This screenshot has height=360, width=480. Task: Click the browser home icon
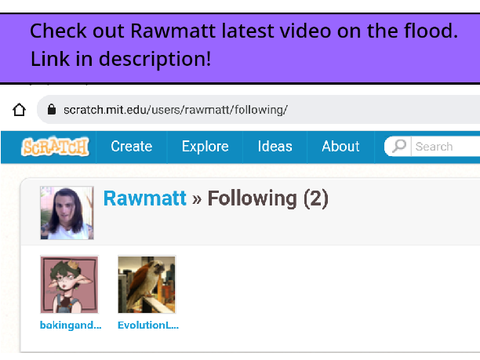(19, 109)
